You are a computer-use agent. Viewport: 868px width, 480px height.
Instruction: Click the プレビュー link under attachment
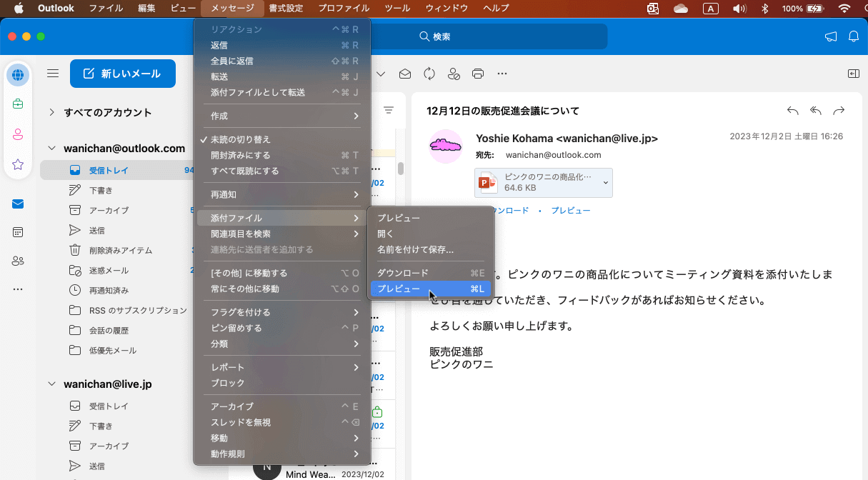[571, 211]
